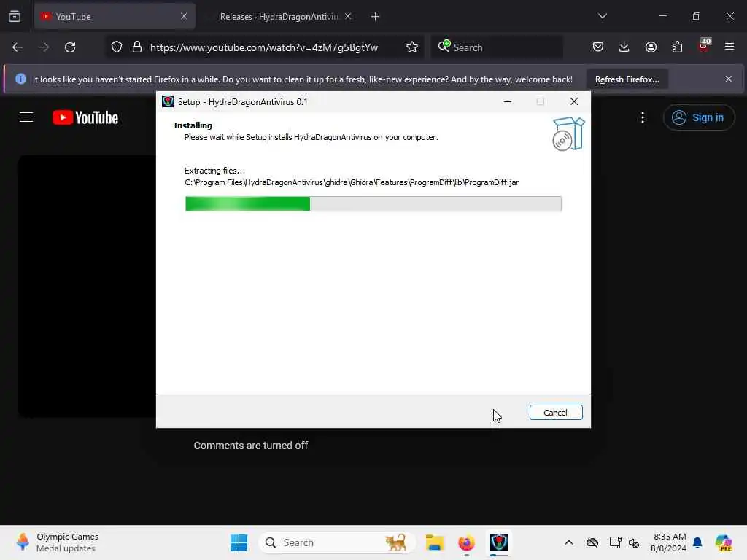This screenshot has height=560, width=747.
Task: Click the installation progress bar
Action: (373, 204)
